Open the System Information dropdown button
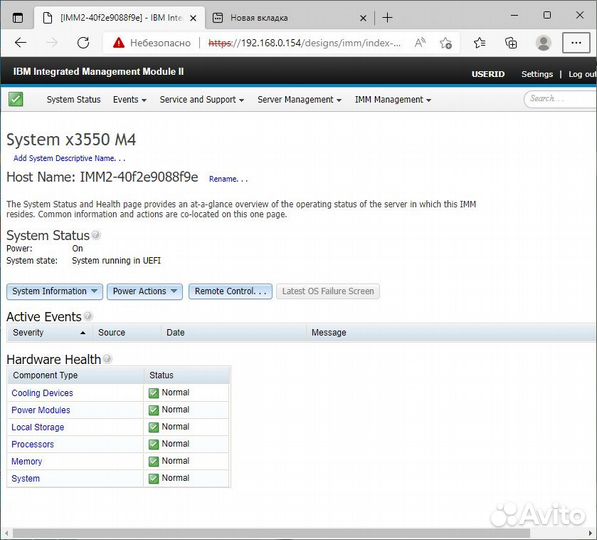This screenshot has width=597, height=540. tap(54, 291)
